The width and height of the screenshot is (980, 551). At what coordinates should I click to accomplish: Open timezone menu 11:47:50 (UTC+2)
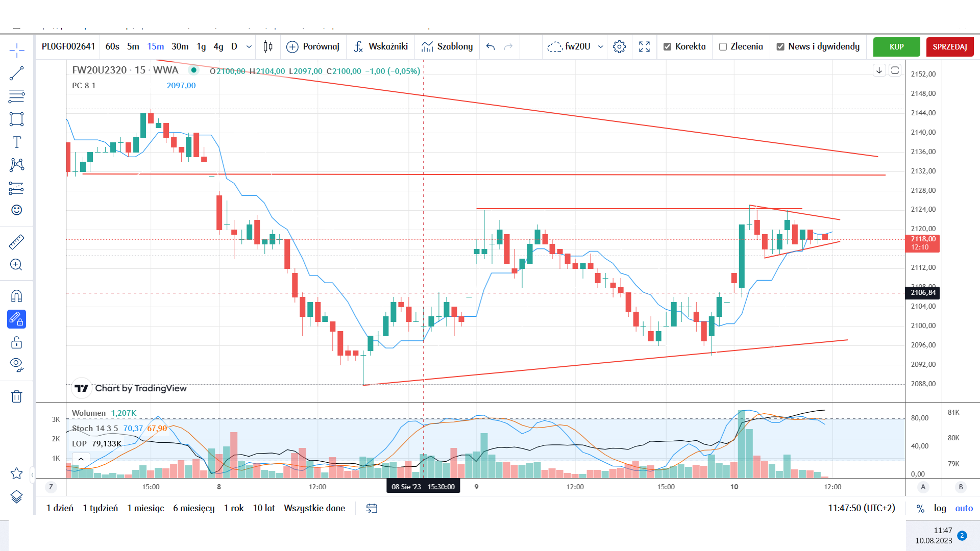pos(861,508)
